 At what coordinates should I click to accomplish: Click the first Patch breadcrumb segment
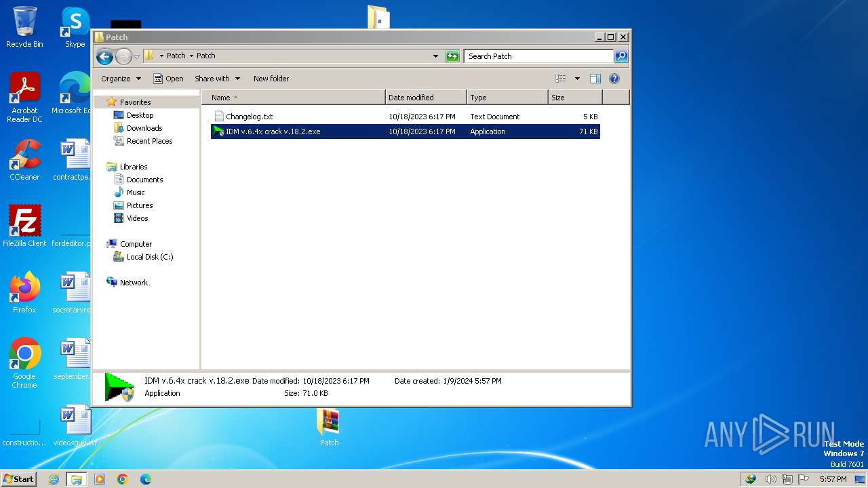(x=176, y=56)
